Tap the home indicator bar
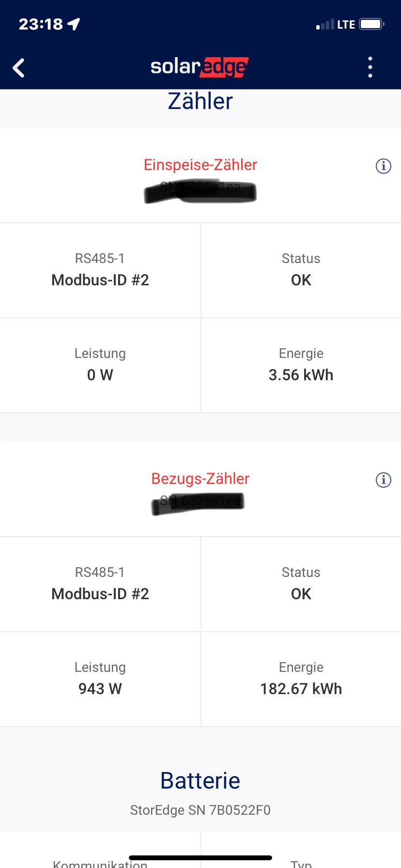This screenshot has height=868, width=401. tap(200, 858)
